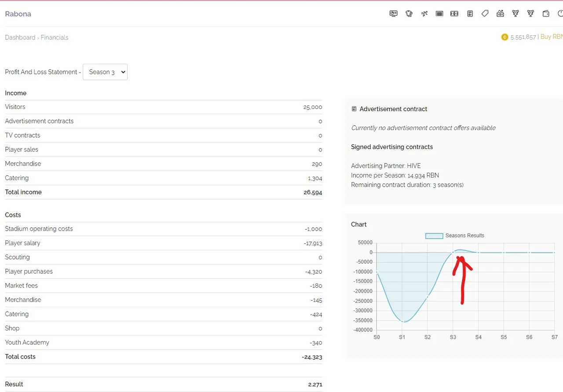Click the Financials breadcrumb item
This screenshot has height=392, width=563.
click(x=55, y=37)
